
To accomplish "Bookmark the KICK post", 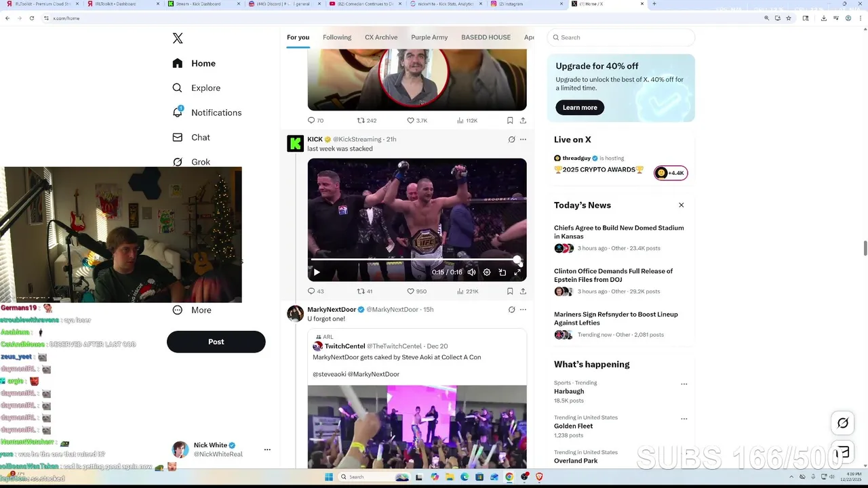I will [510, 291].
